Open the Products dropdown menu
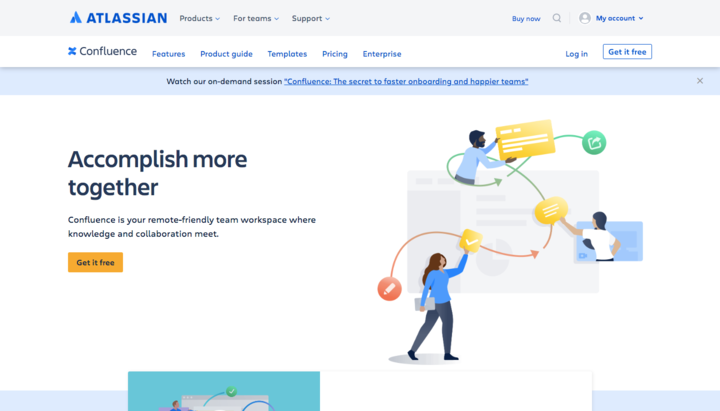Image resolution: width=720 pixels, height=411 pixels. coord(200,18)
